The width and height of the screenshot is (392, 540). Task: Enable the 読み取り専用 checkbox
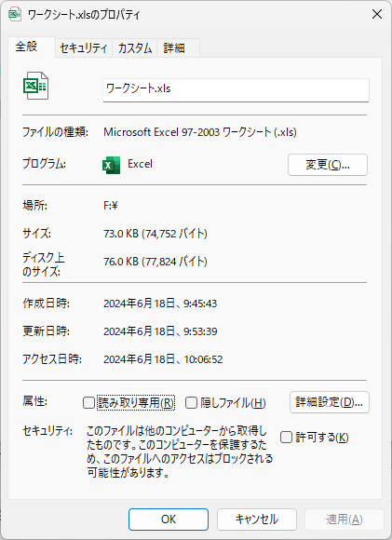click(88, 402)
